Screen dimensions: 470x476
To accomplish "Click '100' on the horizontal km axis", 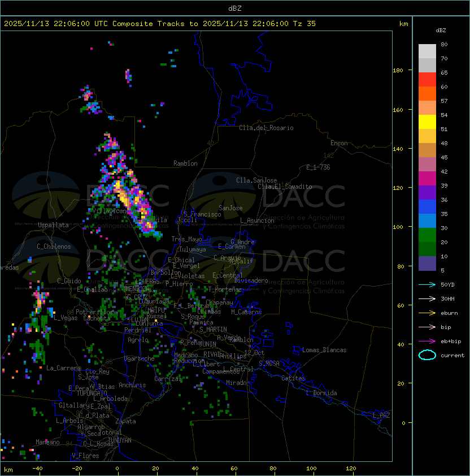I will (x=311, y=469).
